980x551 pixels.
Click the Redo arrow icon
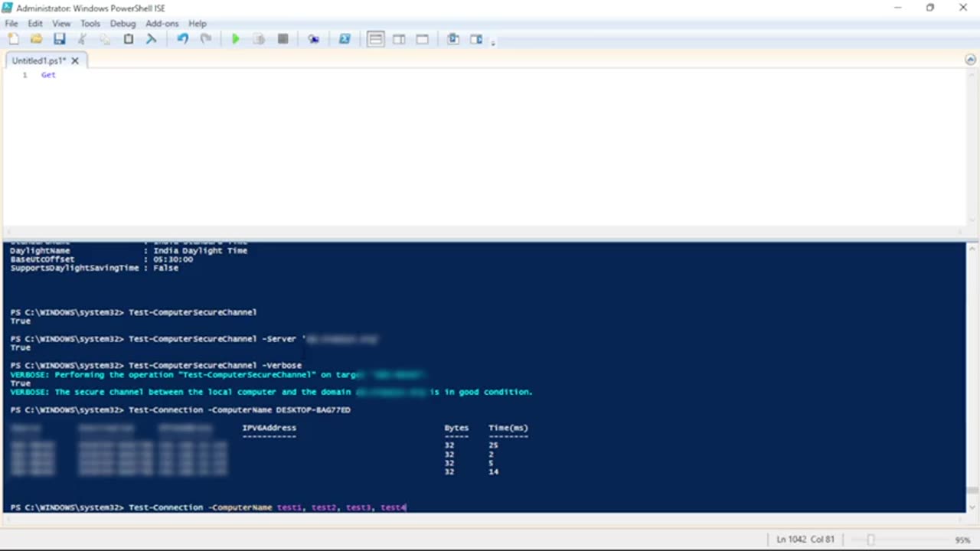tap(205, 39)
